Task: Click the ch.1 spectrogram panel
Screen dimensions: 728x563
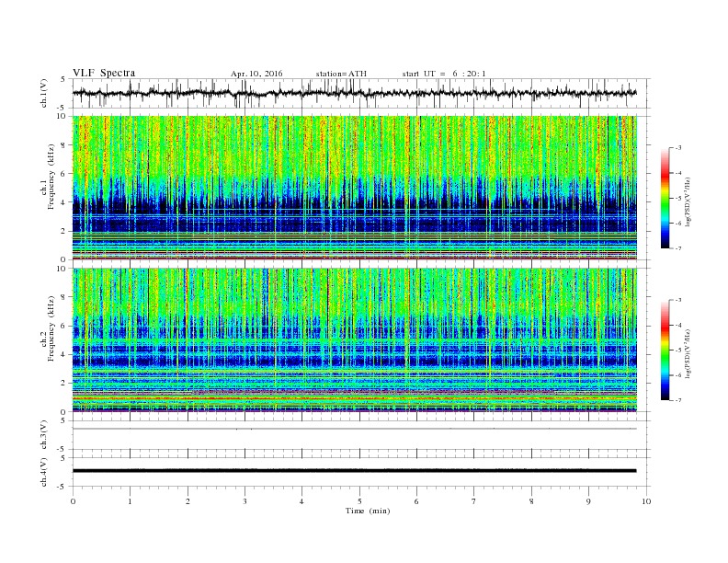Action: 355,188
